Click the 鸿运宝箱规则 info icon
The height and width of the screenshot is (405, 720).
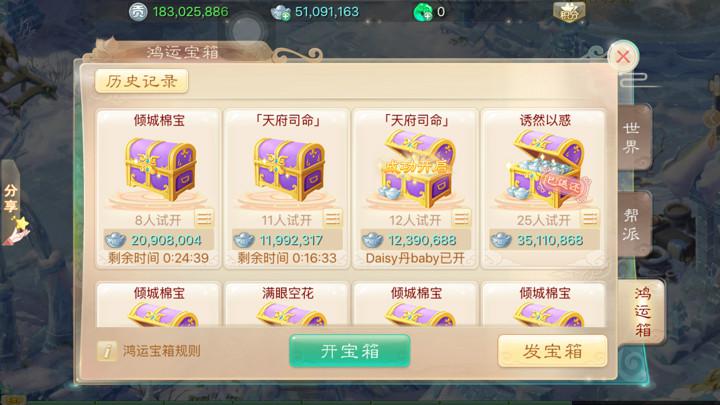[x=107, y=351]
